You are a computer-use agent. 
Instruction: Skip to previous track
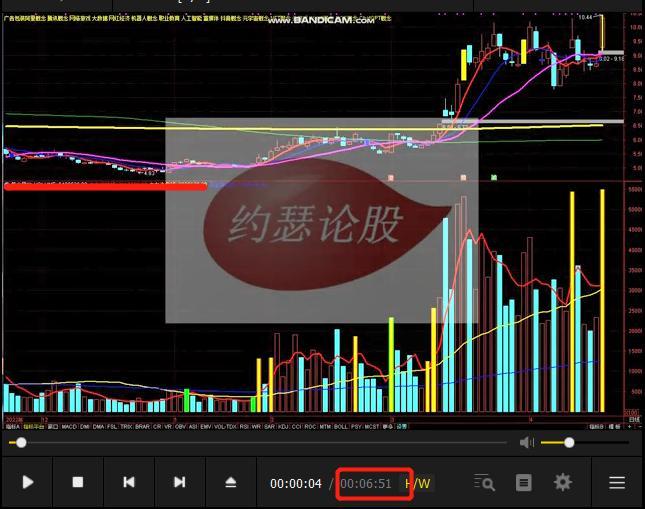click(129, 482)
